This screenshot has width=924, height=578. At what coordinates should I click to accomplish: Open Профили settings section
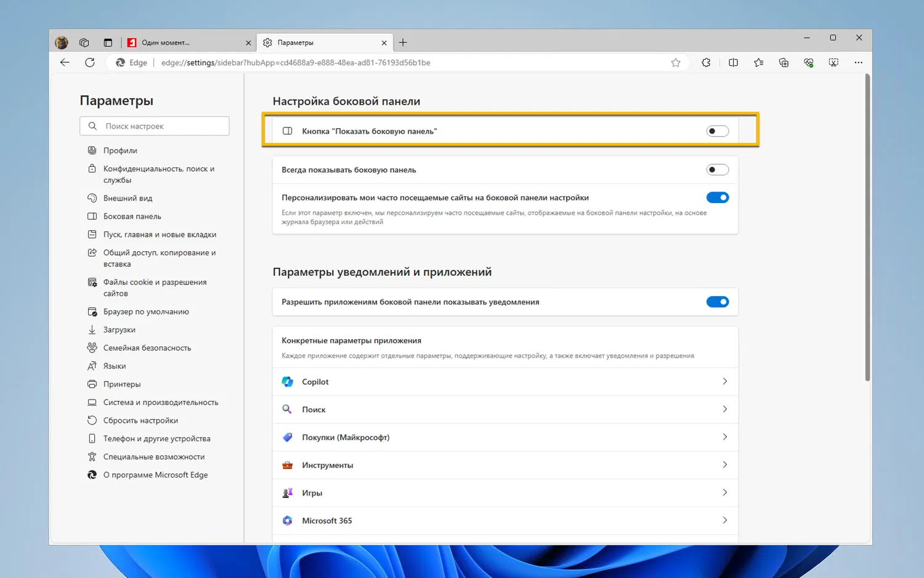120,150
